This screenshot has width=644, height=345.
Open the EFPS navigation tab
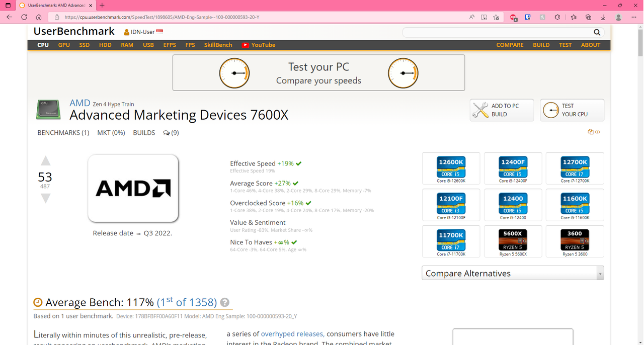coord(170,45)
